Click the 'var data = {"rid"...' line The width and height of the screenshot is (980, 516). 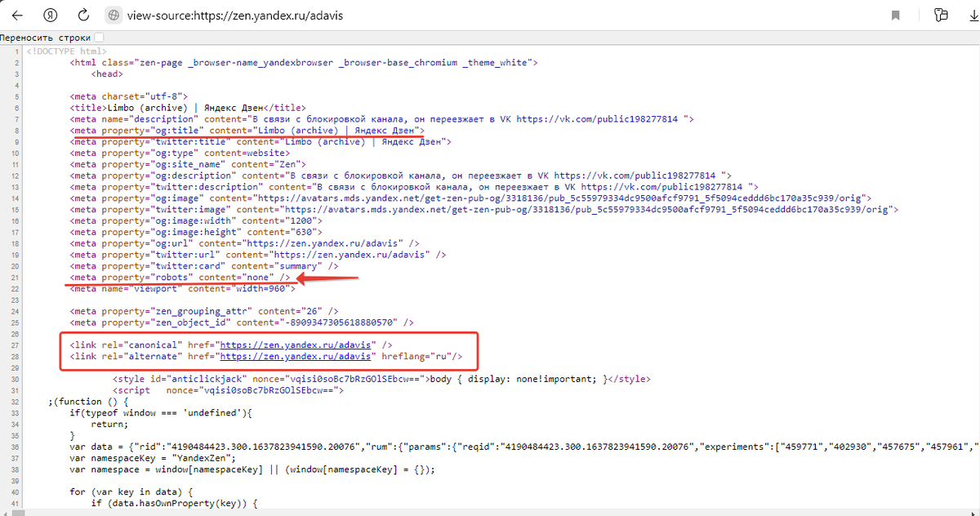(524, 447)
